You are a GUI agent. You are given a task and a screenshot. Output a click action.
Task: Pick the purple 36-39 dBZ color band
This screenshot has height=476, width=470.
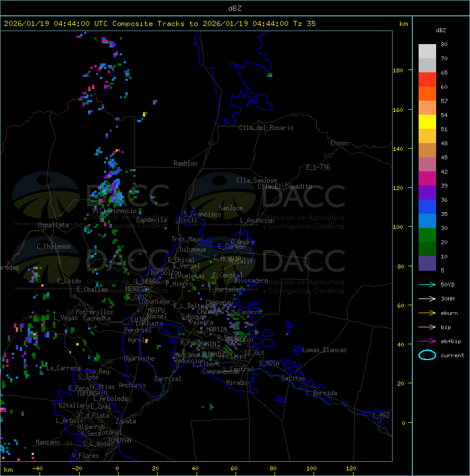point(427,192)
